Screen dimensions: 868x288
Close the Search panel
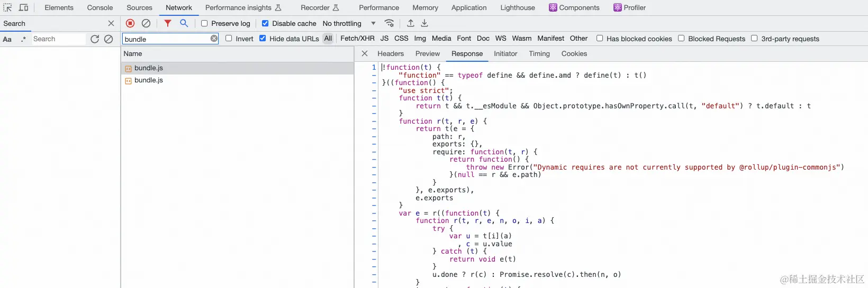click(x=111, y=23)
